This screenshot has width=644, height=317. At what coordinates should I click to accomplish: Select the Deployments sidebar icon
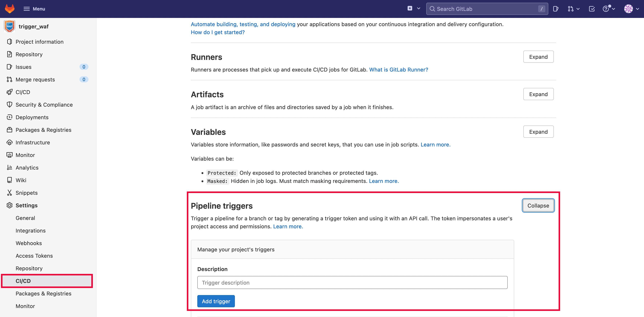pyautogui.click(x=9, y=117)
